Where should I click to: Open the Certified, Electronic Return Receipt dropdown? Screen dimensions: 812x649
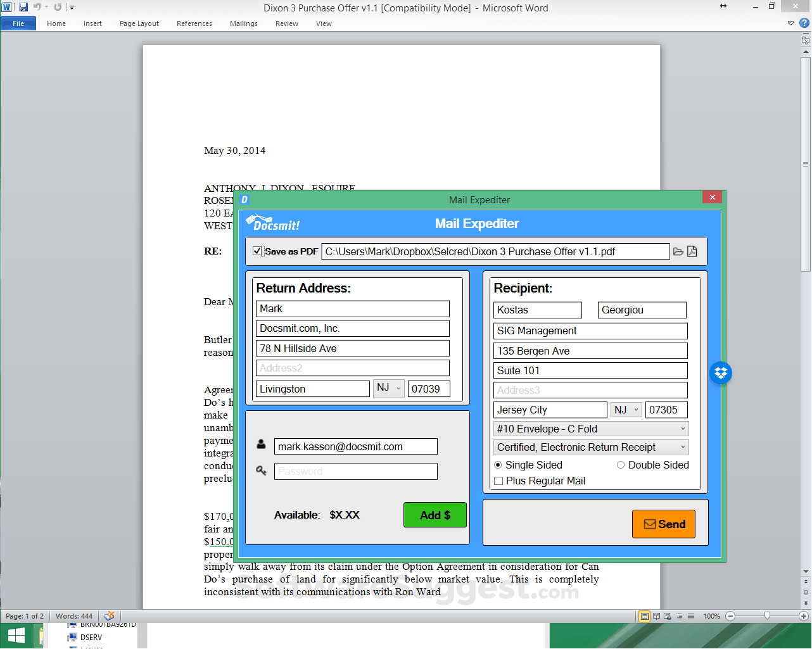click(x=682, y=447)
